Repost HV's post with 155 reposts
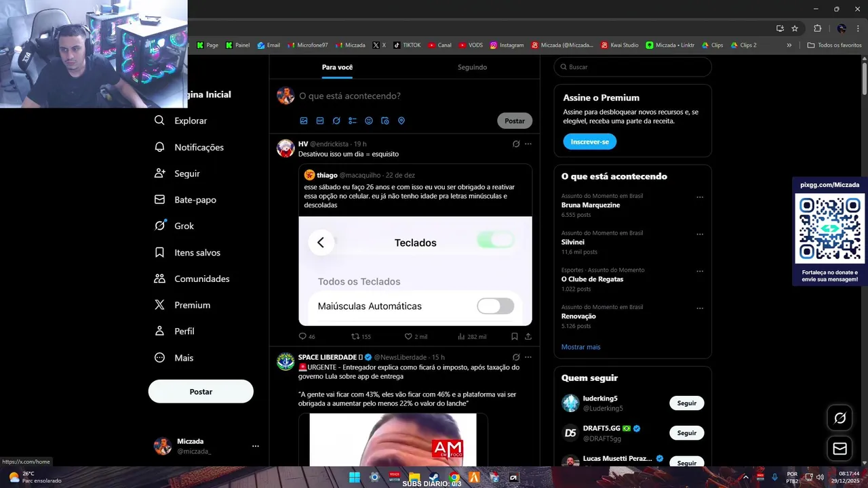The width and height of the screenshot is (868, 488). tap(355, 336)
